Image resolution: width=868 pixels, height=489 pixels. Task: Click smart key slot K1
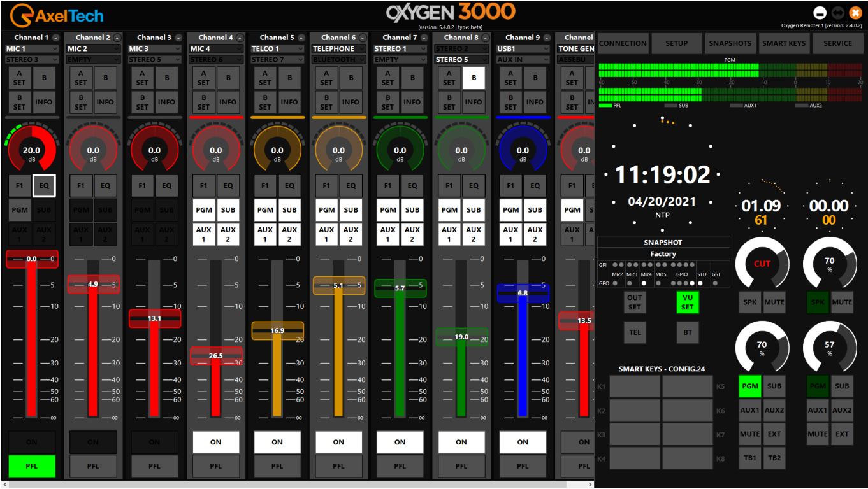pos(634,386)
